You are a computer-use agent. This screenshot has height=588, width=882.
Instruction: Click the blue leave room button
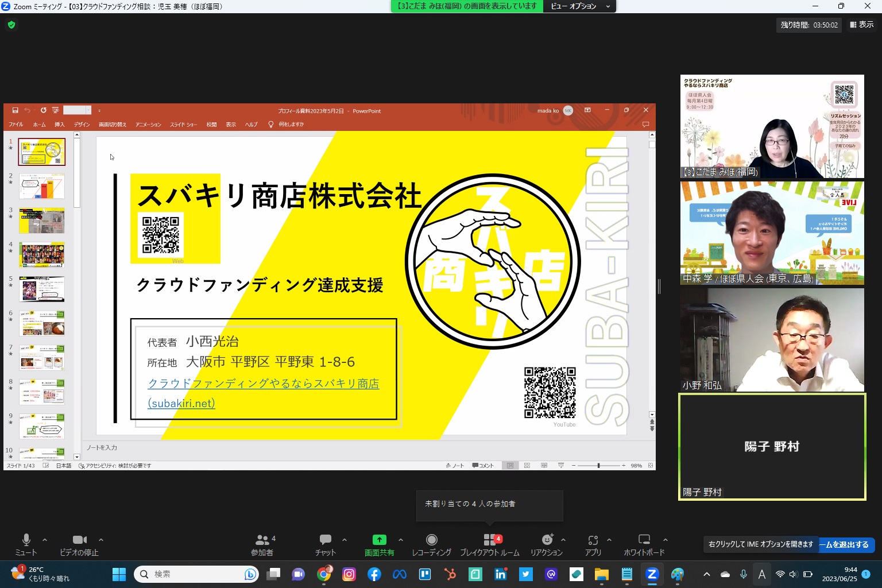point(846,544)
